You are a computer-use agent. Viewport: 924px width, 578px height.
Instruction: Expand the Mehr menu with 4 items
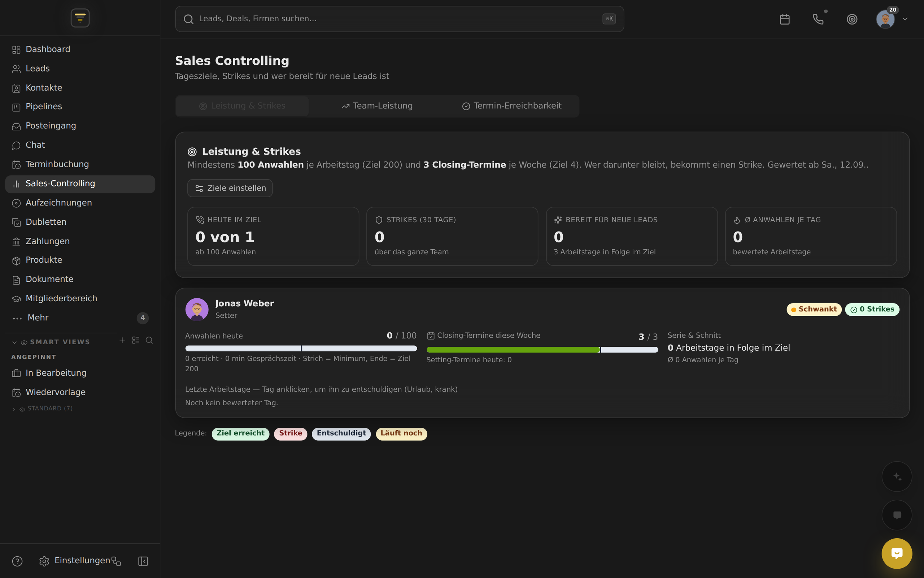pos(80,318)
